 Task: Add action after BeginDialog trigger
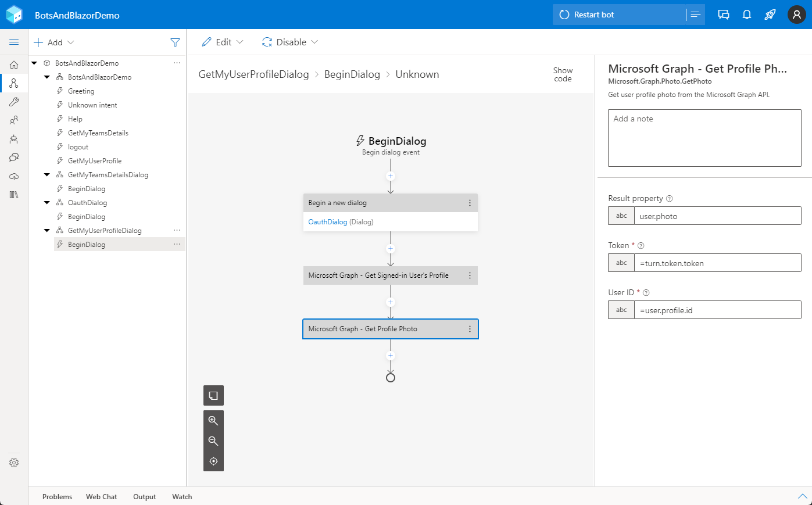point(391,176)
